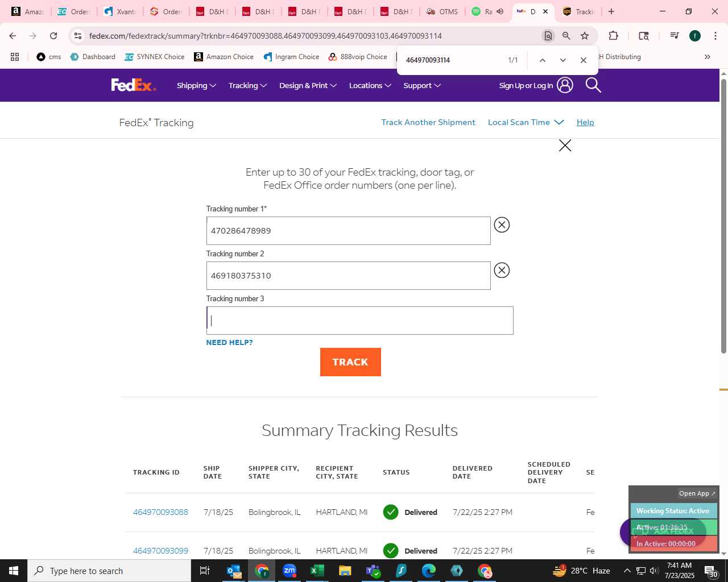
Task: Open Chrome extensions puzzle icon
Action: click(x=613, y=36)
